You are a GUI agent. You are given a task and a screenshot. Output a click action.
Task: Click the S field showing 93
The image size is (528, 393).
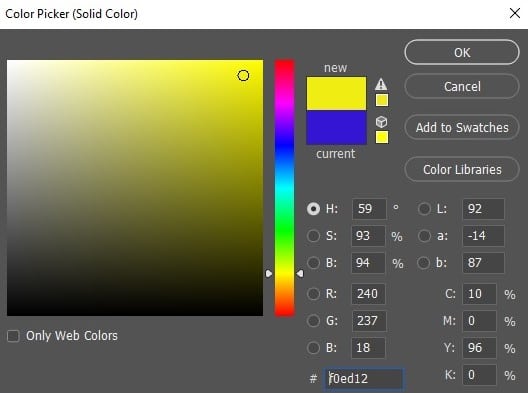coord(368,236)
